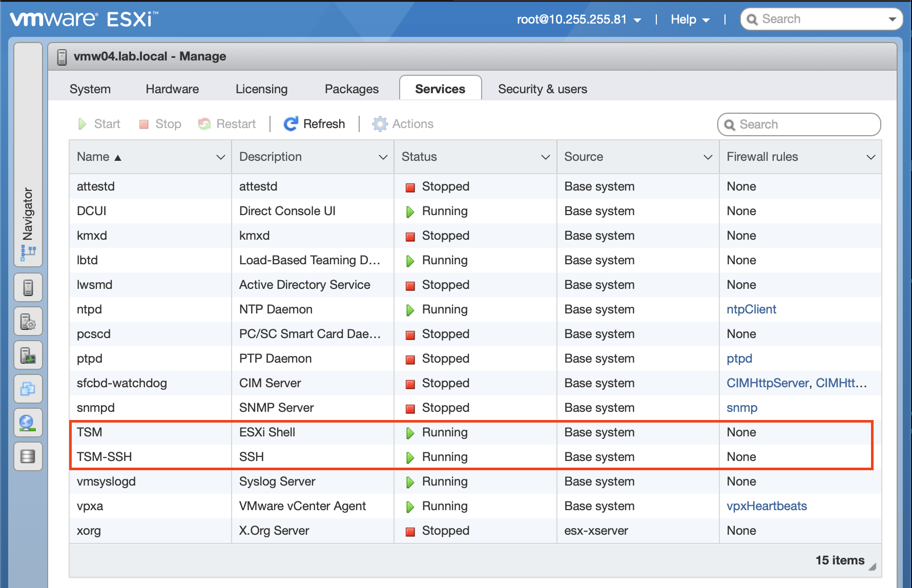This screenshot has height=588, width=912.
Task: Open the Storage icon in the sidebar
Action: 28,456
